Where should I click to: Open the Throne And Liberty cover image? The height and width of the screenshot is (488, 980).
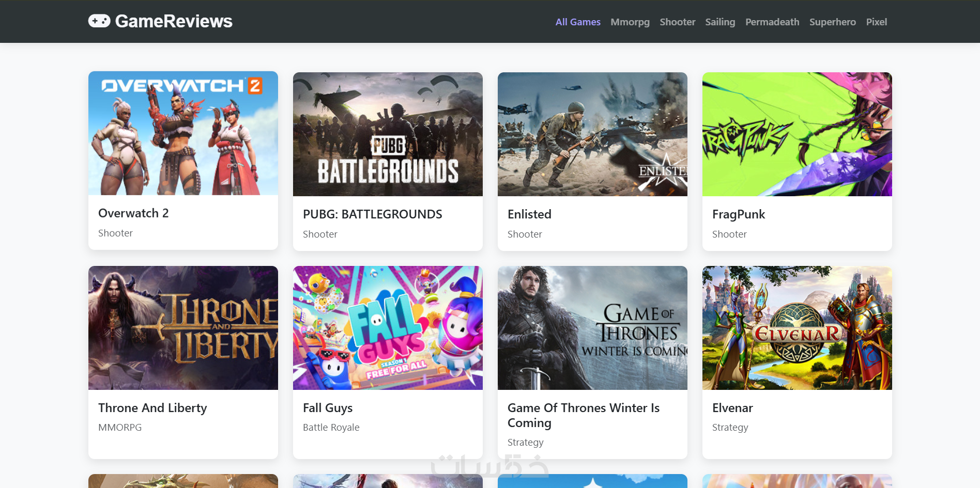[x=183, y=328]
